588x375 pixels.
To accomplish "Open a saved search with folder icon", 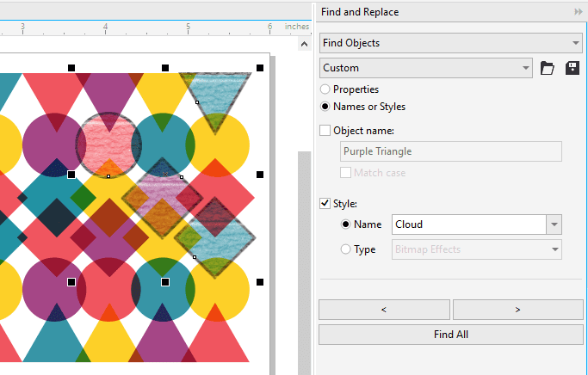I will [x=547, y=68].
